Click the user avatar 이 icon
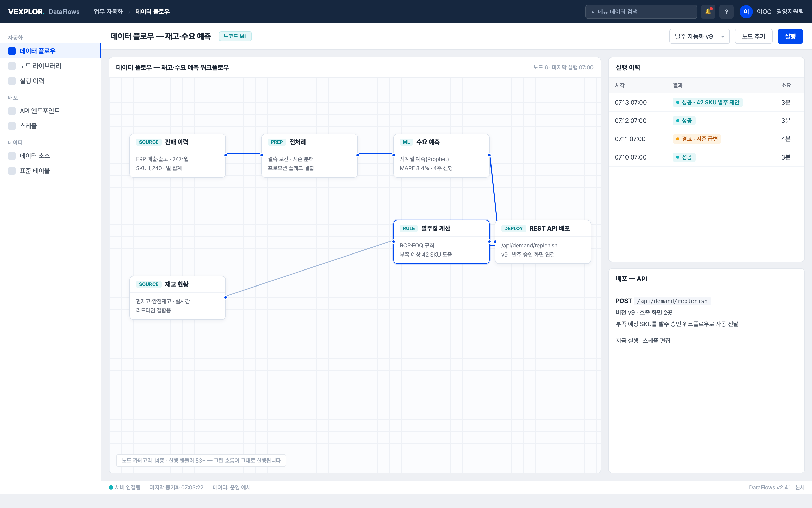The height and width of the screenshot is (508, 812). (x=746, y=12)
